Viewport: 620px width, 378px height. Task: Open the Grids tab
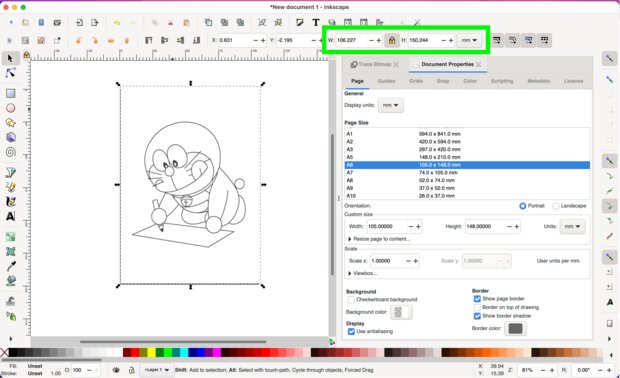point(416,81)
